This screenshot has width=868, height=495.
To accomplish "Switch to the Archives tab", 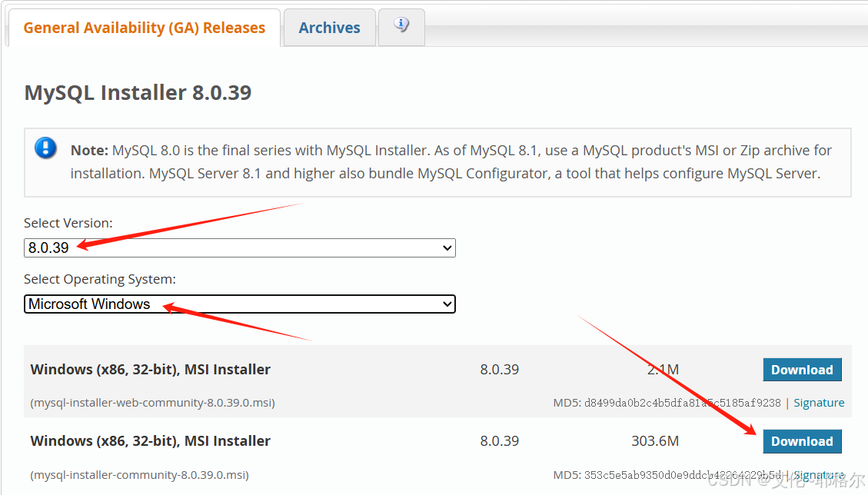I will point(329,28).
